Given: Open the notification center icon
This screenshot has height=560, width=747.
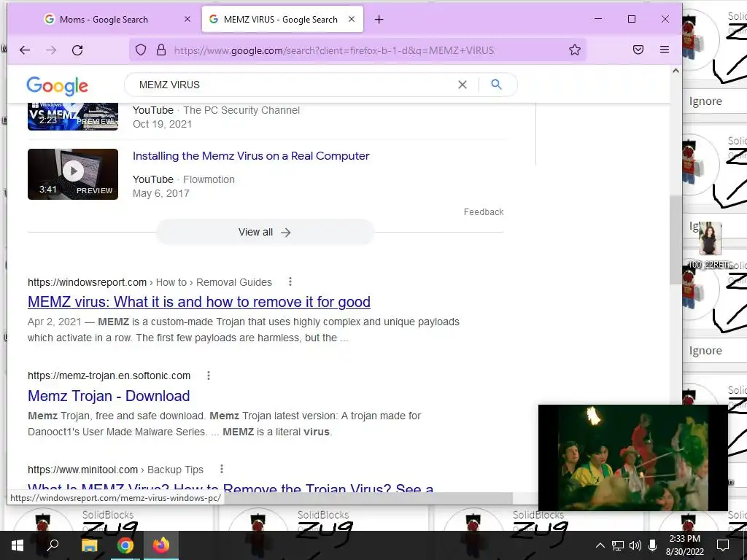Looking at the screenshot, I should (723, 545).
